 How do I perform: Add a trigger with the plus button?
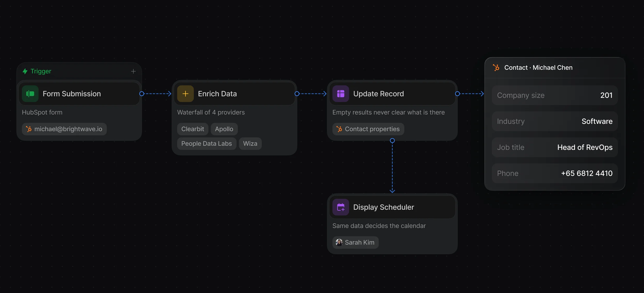(x=133, y=71)
